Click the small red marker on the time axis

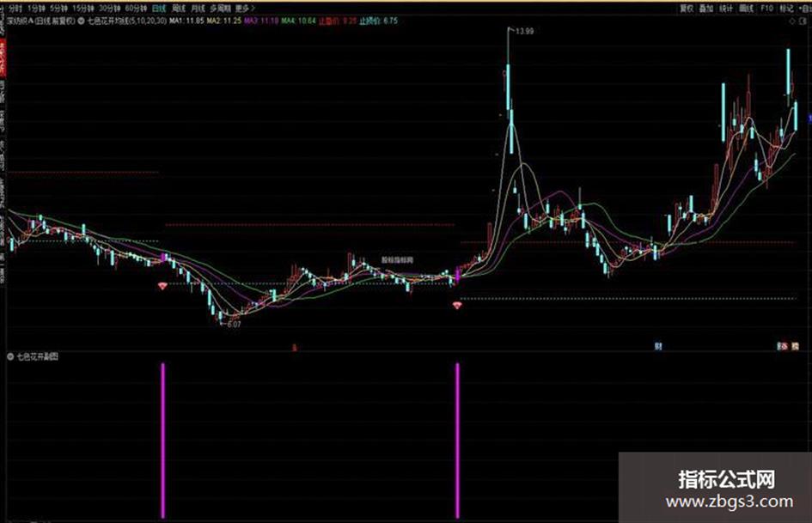(x=295, y=348)
